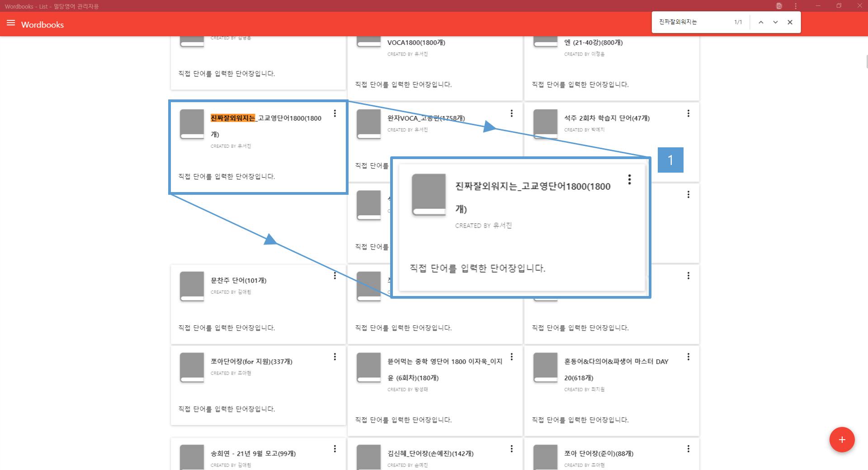Click the Wordbooks header title

(x=42, y=24)
